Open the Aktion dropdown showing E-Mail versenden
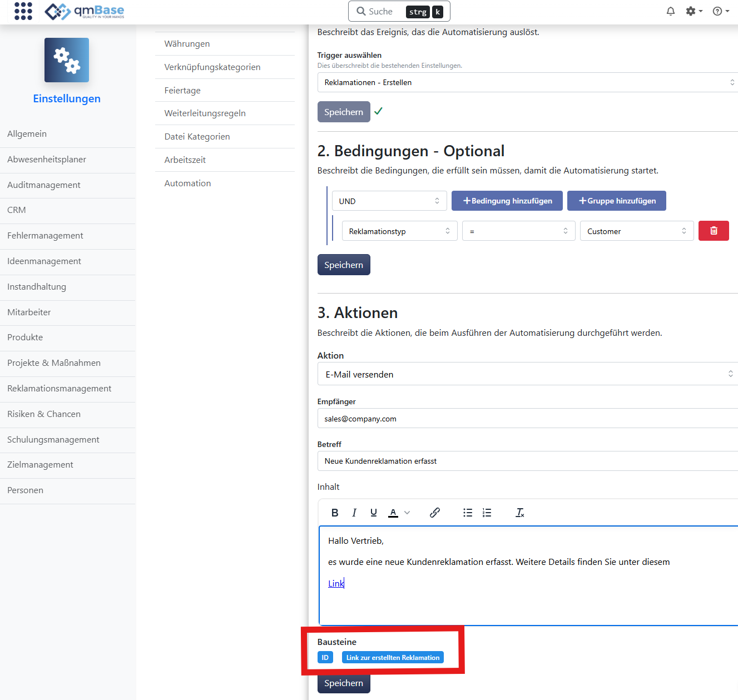Viewport: 738px width, 700px height. tap(527, 374)
